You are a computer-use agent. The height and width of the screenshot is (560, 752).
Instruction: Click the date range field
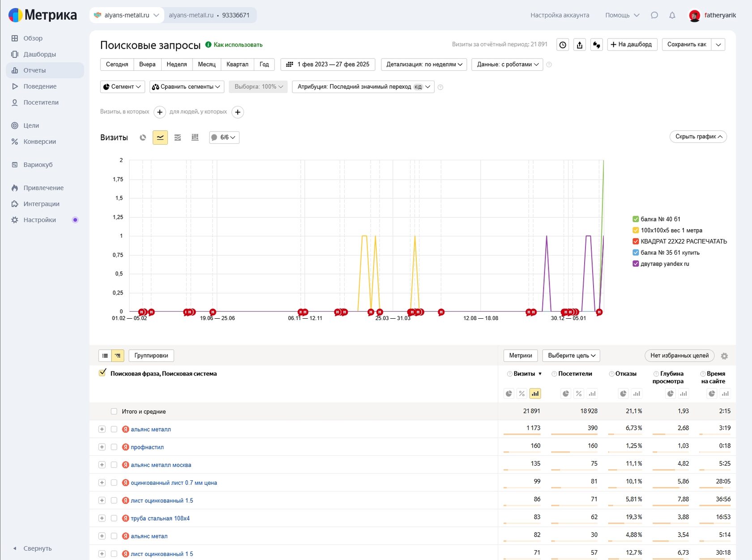pyautogui.click(x=328, y=64)
